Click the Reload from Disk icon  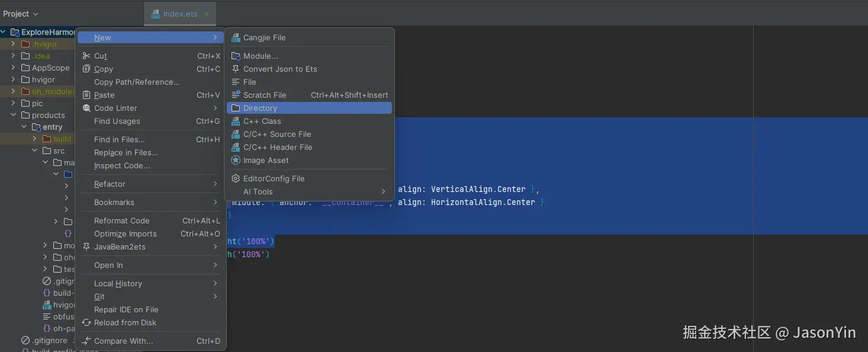(x=86, y=323)
